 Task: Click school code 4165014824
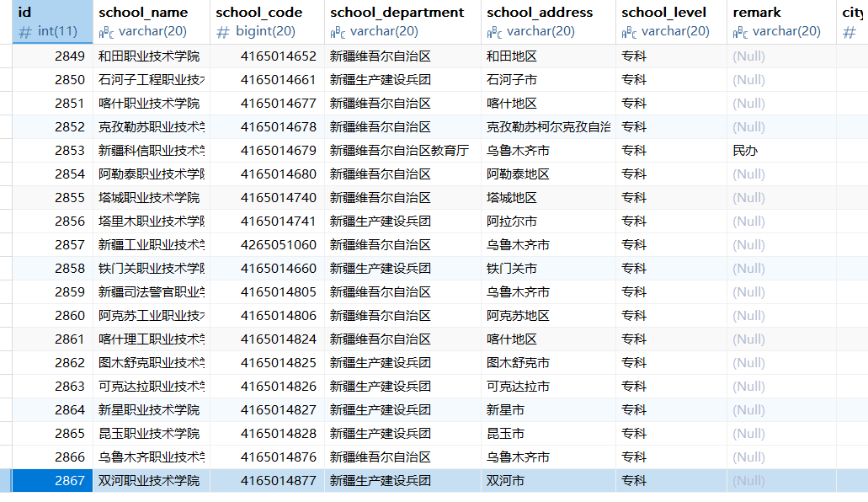pos(268,339)
